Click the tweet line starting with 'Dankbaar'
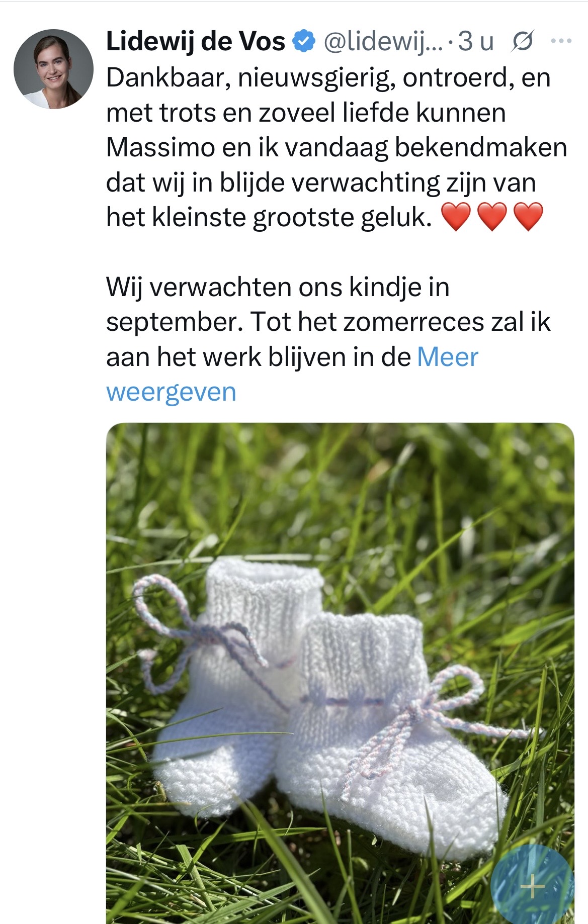This screenshot has height=924, width=588. (328, 78)
